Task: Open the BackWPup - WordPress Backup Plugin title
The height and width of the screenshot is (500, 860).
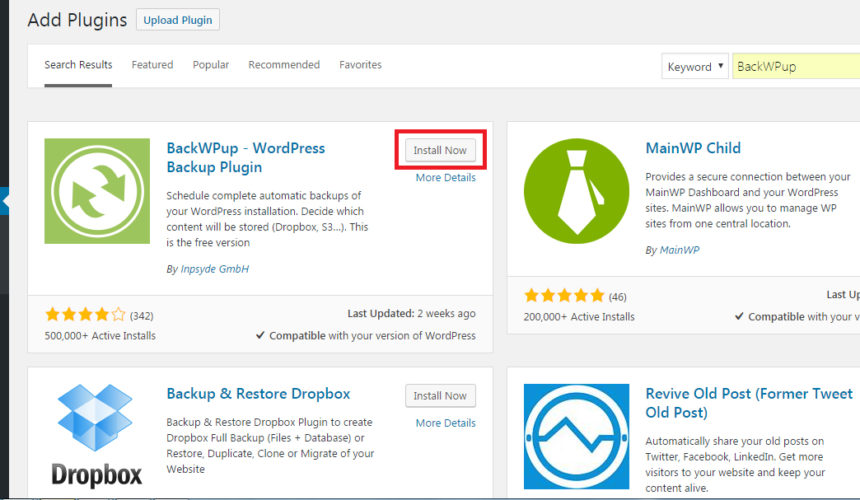Action: point(246,157)
